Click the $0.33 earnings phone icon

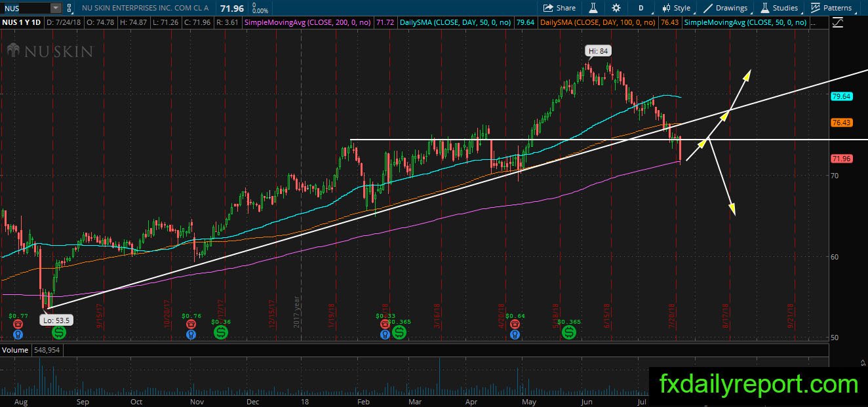click(x=385, y=324)
